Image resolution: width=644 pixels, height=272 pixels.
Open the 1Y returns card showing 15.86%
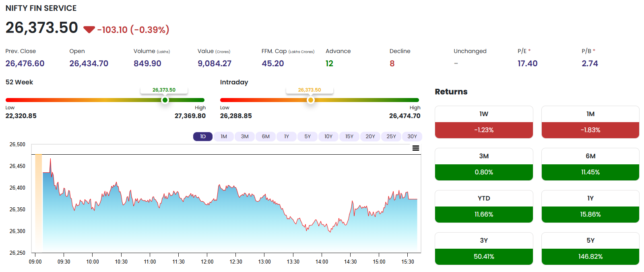590,207
